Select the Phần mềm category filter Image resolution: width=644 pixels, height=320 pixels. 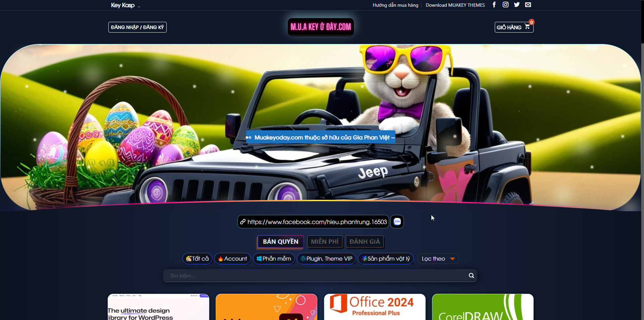pos(274,259)
